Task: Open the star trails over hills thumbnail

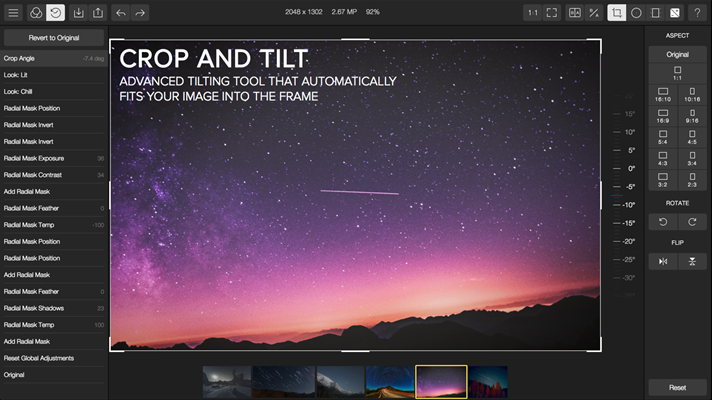Action: (x=283, y=382)
